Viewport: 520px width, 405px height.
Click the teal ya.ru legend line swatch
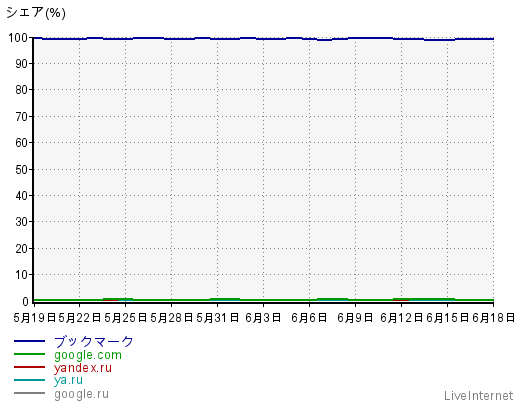(29, 380)
